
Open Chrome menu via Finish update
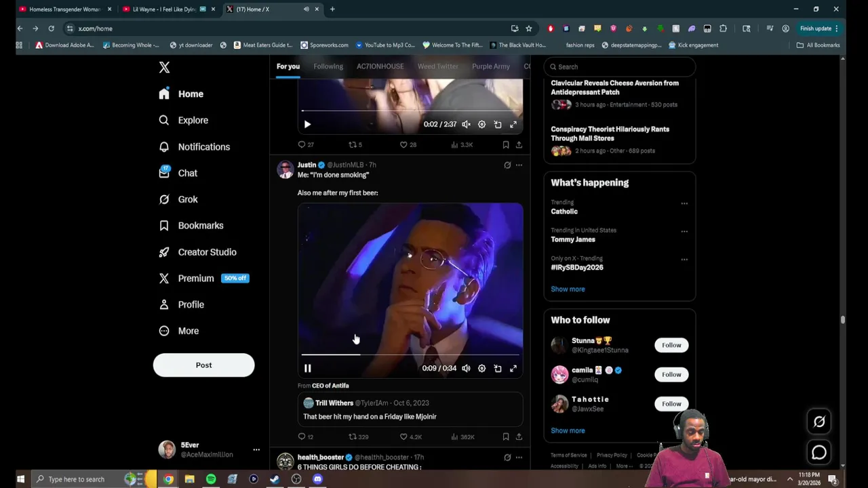(x=819, y=28)
